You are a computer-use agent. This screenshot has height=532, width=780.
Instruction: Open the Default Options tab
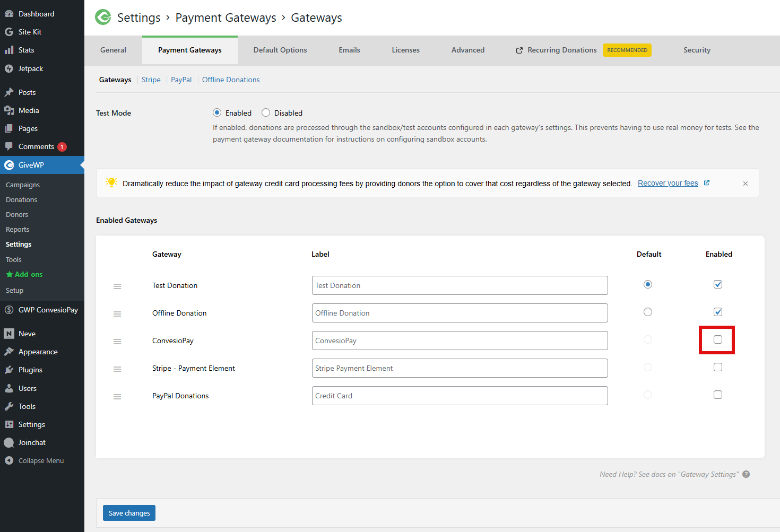(x=280, y=50)
